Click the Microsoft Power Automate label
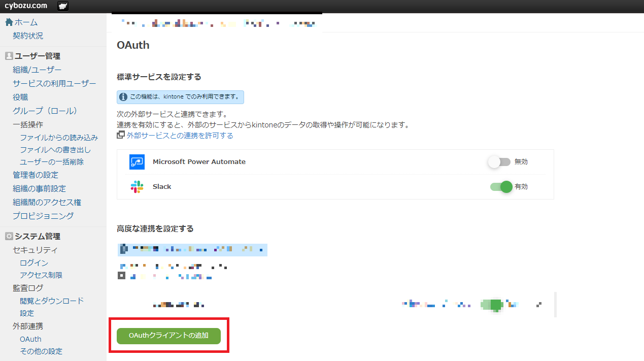 (199, 162)
